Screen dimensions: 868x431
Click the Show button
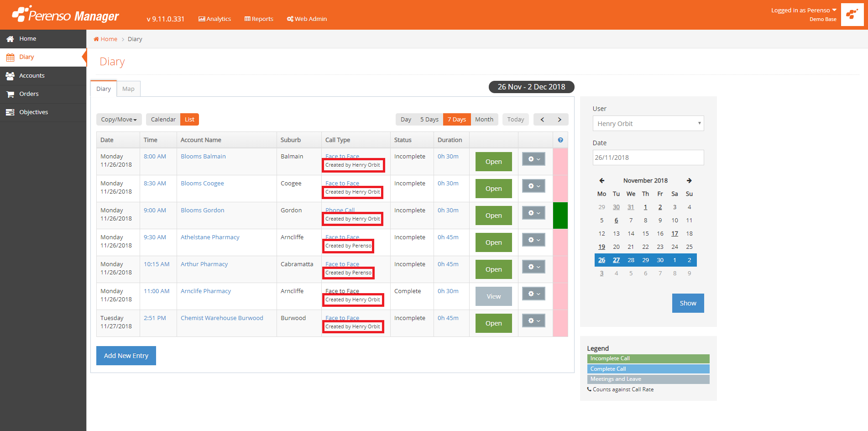[688, 303]
